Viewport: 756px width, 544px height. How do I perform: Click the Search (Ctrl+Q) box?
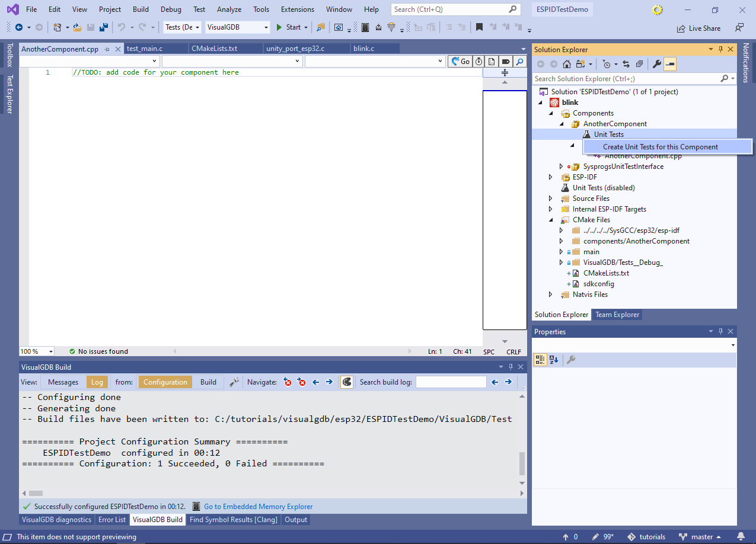pyautogui.click(x=455, y=9)
